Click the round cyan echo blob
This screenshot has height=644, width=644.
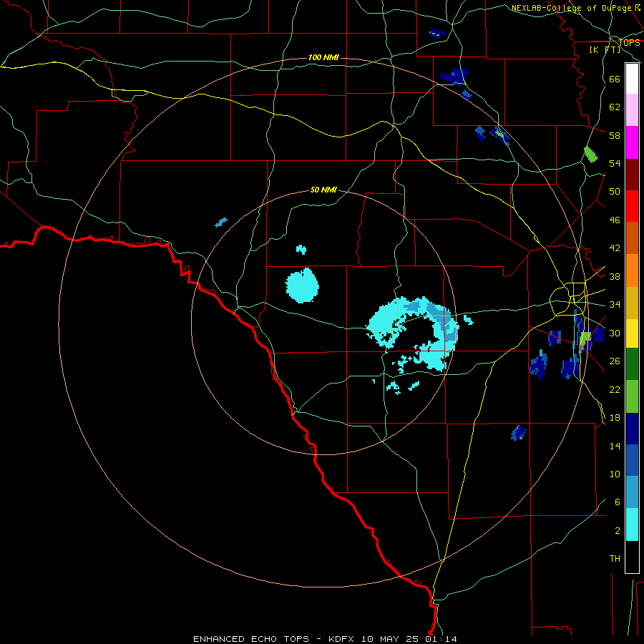[x=302, y=286]
